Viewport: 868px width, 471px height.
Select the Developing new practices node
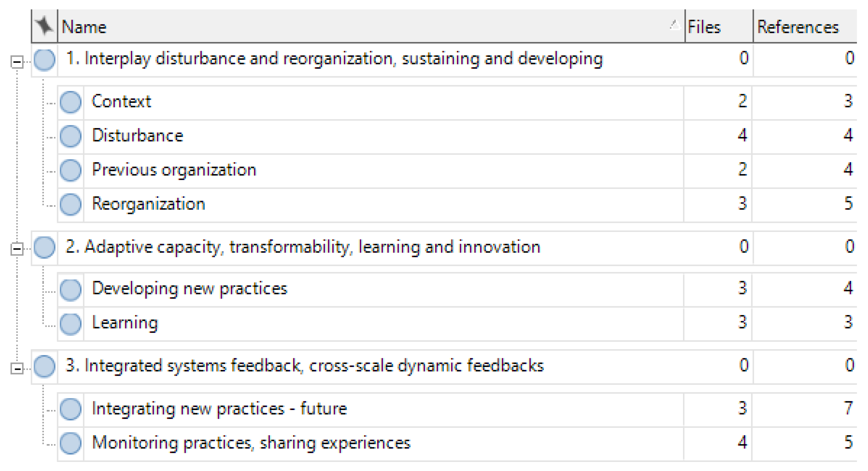pyautogui.click(x=189, y=289)
